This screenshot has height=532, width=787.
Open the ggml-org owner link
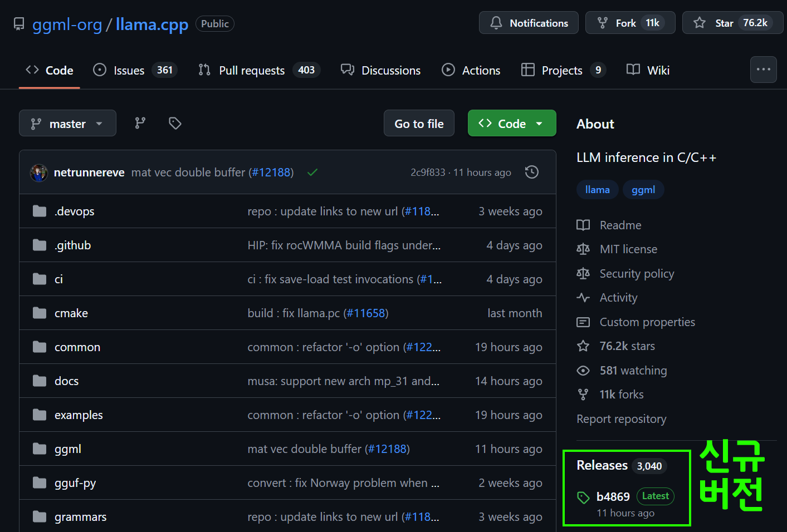point(67,24)
